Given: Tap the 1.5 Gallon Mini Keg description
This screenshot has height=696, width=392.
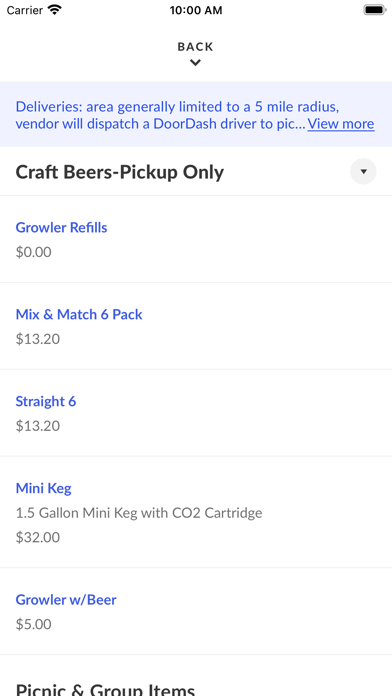Looking at the screenshot, I should (139, 513).
